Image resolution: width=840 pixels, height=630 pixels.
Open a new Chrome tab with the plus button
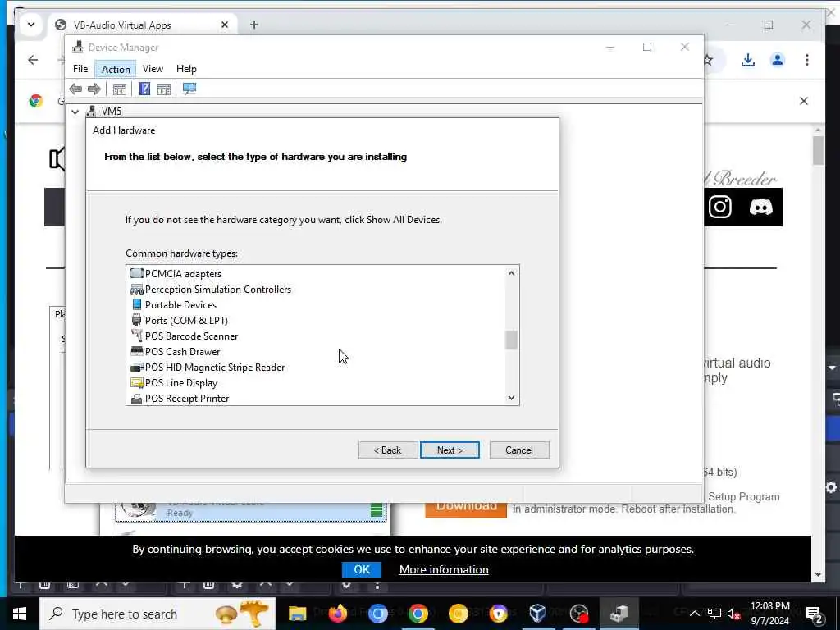(x=254, y=25)
